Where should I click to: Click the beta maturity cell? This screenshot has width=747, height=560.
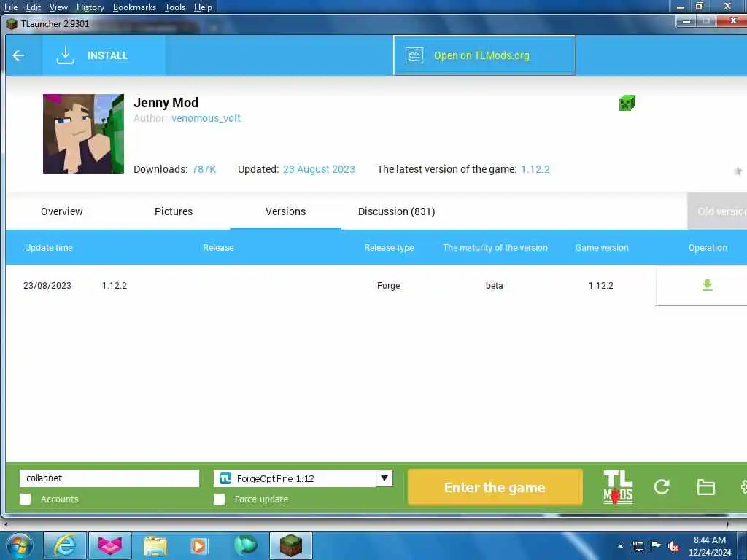494,286
